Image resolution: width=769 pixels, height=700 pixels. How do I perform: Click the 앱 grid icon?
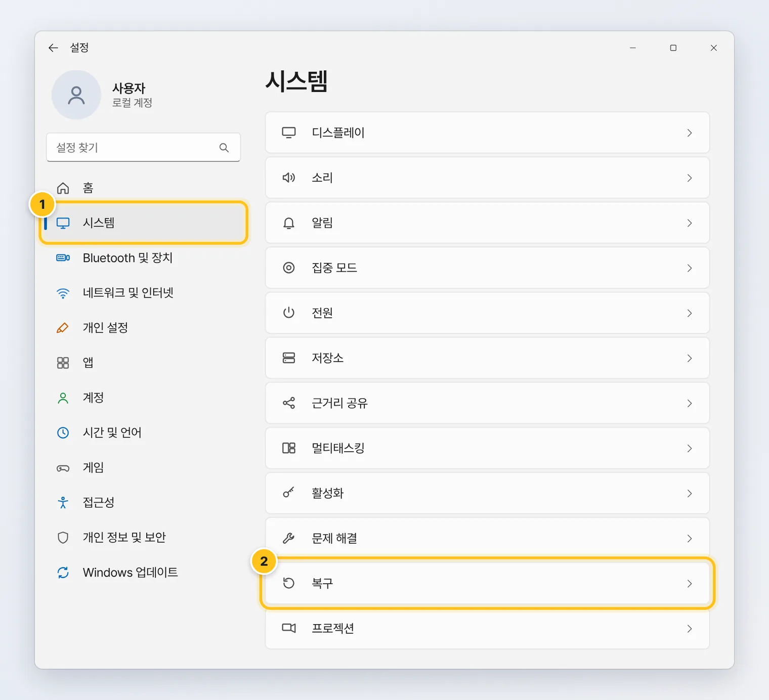(63, 363)
